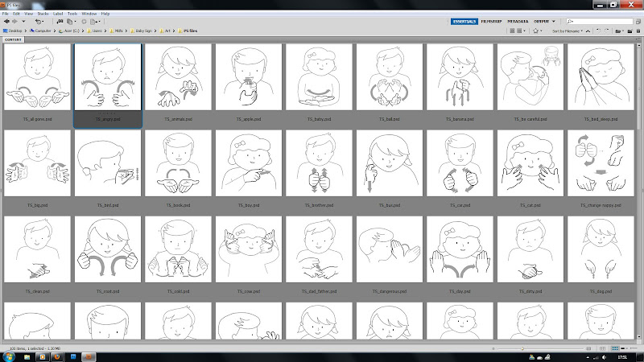Click the TS_angry.psd filename label
The image size is (644, 362).
(x=108, y=119)
